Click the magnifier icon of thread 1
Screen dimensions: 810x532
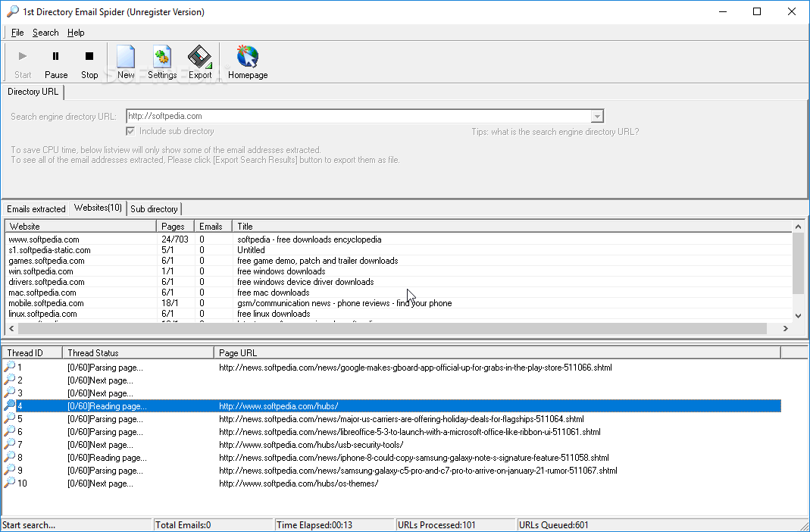(9, 367)
